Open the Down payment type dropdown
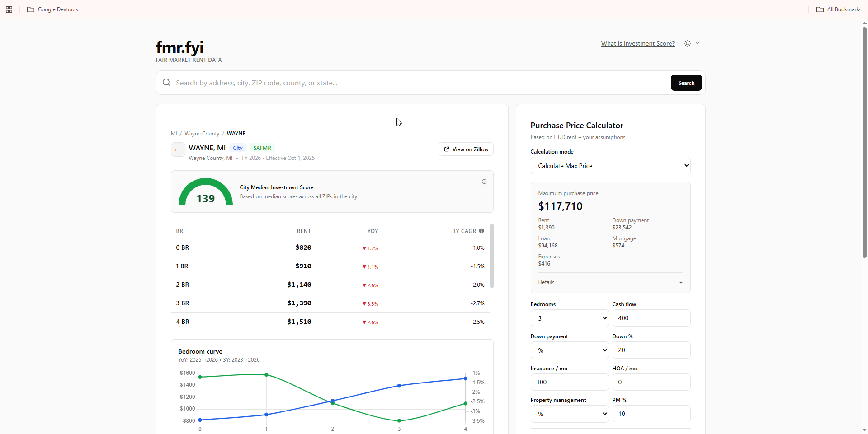 coord(570,350)
